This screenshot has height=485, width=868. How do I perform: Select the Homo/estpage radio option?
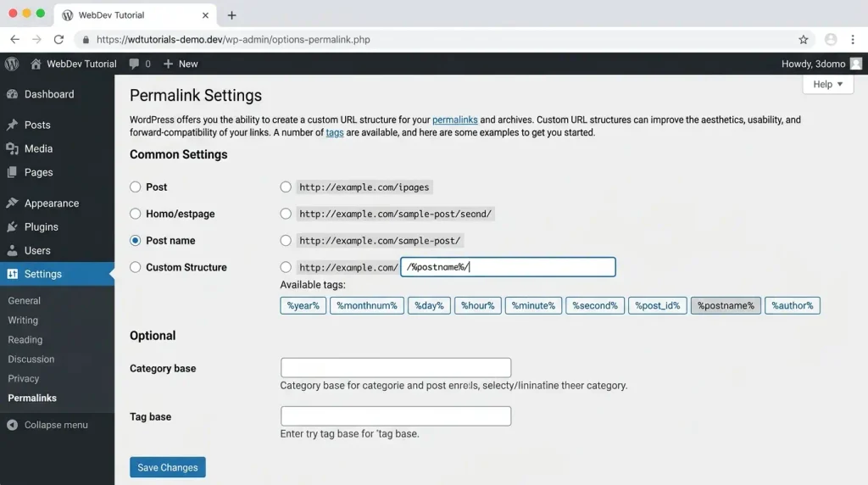(x=135, y=214)
